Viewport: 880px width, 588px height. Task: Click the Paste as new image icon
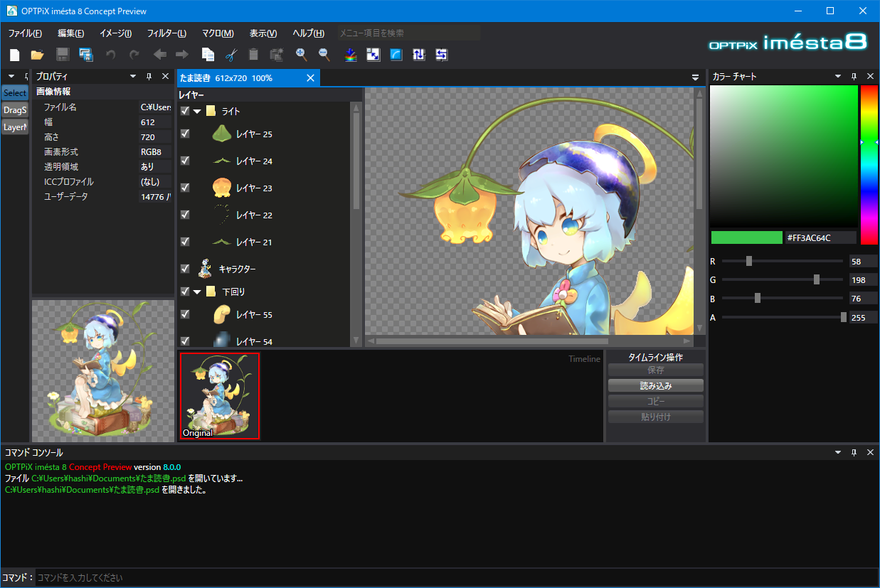(277, 55)
